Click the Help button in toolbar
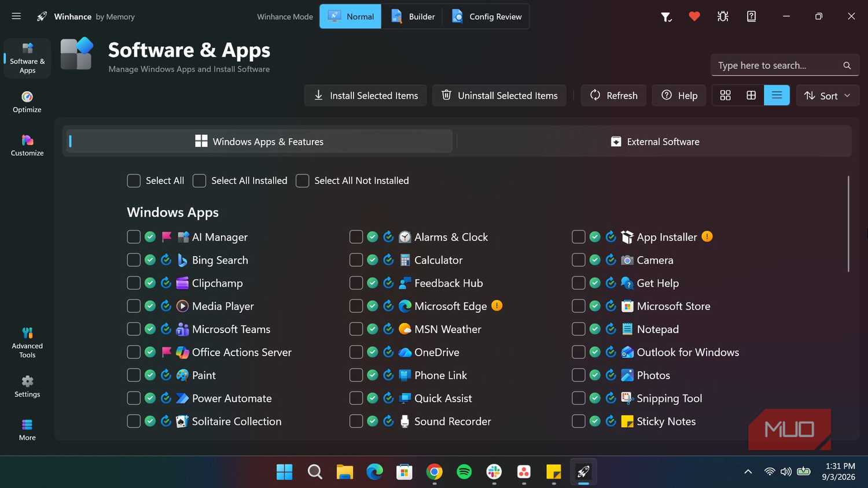This screenshot has width=868, height=488. 679,95
